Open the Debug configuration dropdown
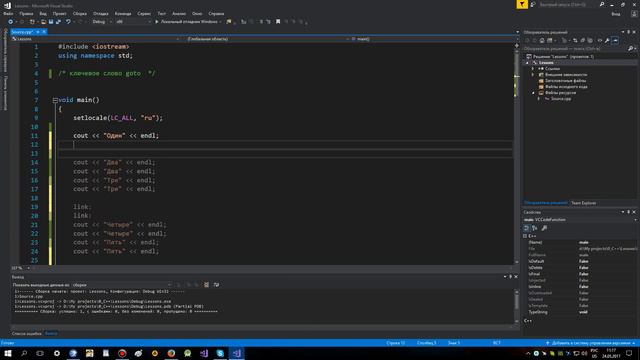This screenshot has width=640, height=360. pyautogui.click(x=102, y=22)
